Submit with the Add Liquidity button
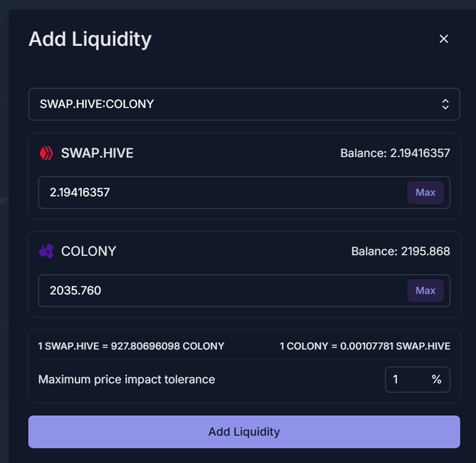The height and width of the screenshot is (463, 476). [244, 432]
